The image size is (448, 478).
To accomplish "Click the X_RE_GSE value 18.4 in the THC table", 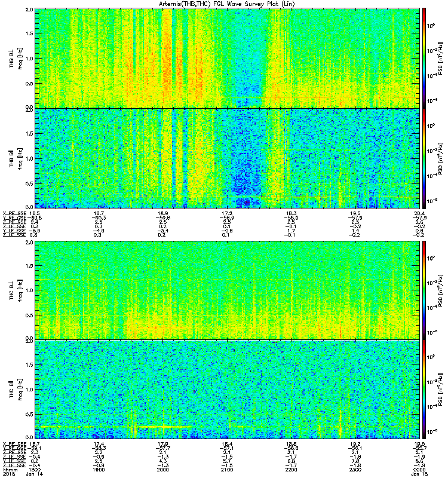I will [x=227, y=444].
